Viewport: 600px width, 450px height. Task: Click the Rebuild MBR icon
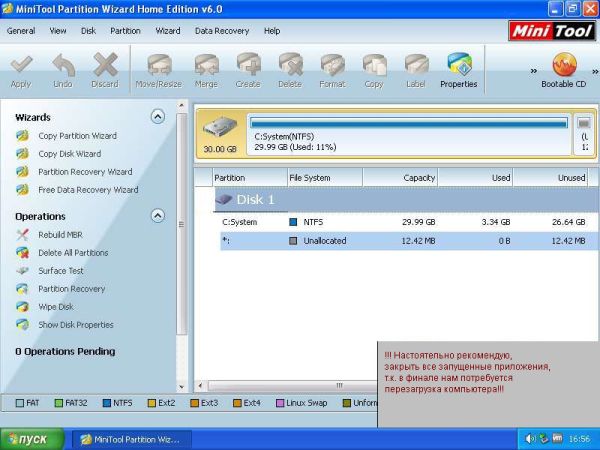tap(22, 235)
